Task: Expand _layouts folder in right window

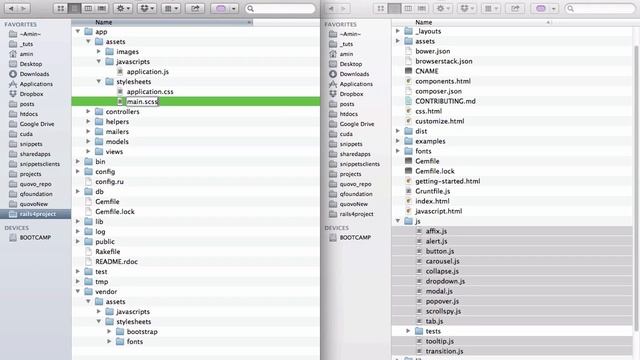Action: click(x=398, y=31)
